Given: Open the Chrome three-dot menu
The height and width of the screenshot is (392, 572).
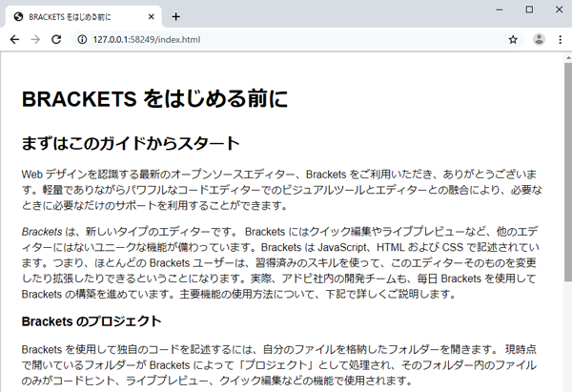Looking at the screenshot, I should [x=561, y=39].
